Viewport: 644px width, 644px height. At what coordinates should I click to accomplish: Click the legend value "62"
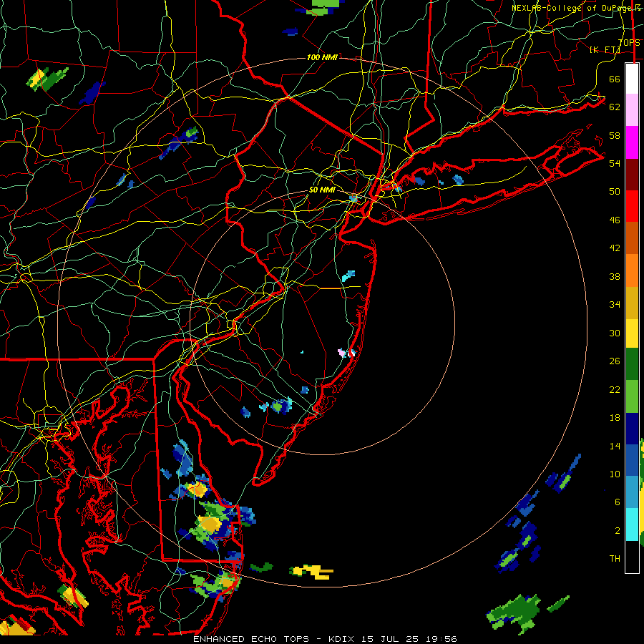tap(615, 107)
